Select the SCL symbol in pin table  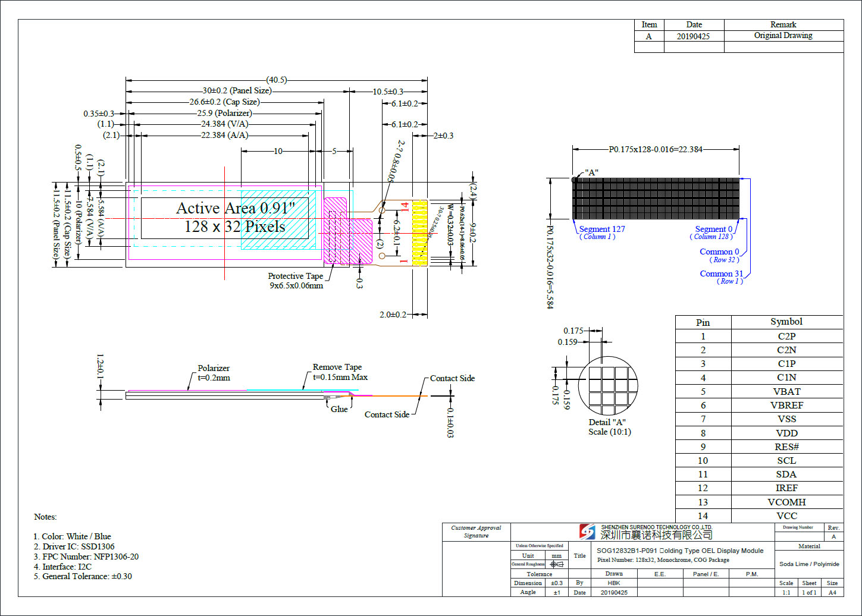786,461
